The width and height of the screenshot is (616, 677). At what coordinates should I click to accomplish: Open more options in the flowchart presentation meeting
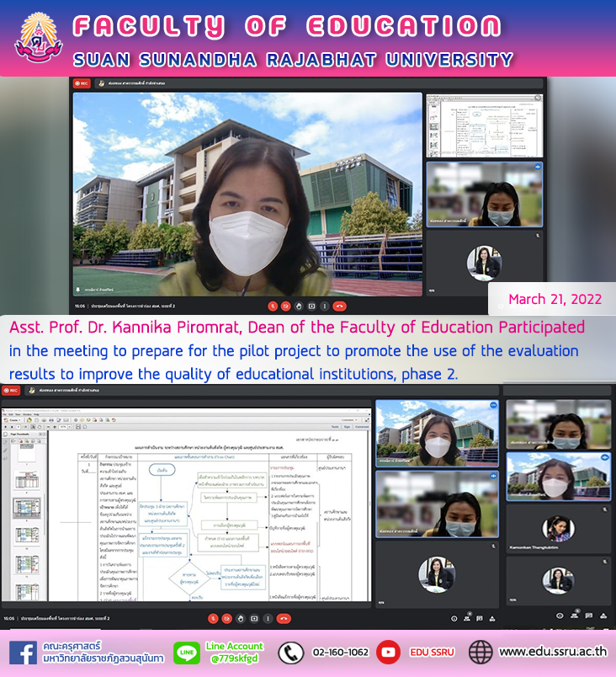pyautogui.click(x=269, y=618)
